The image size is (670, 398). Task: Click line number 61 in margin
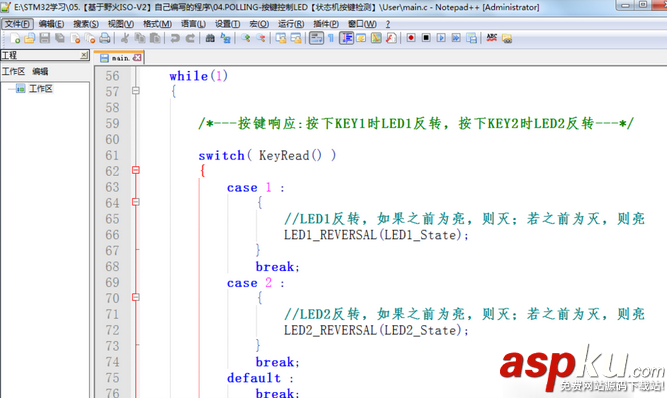112,155
